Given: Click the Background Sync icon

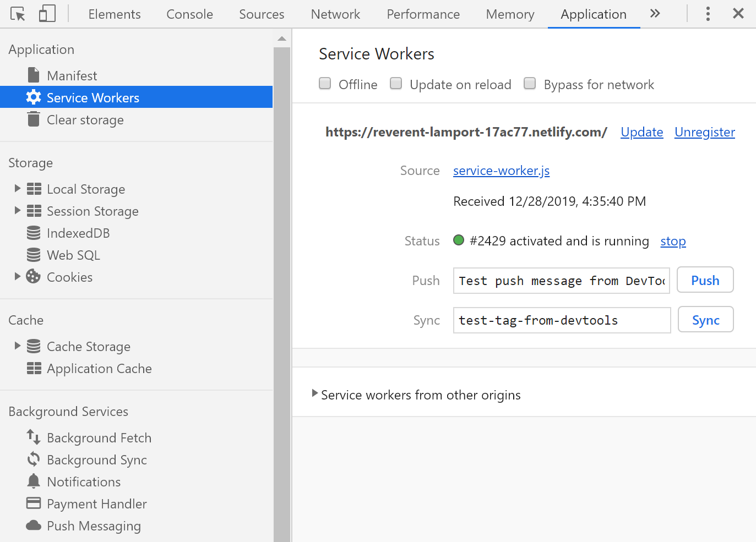Looking at the screenshot, I should (x=34, y=459).
